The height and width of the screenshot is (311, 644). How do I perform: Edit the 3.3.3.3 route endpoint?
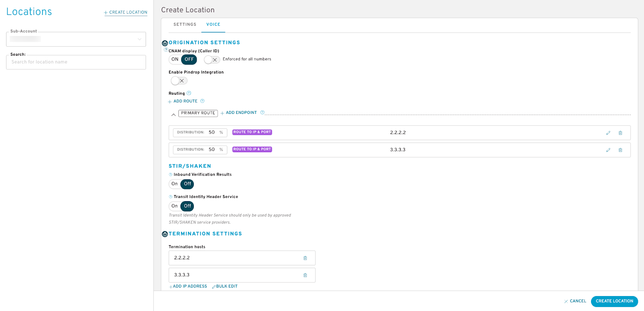point(608,150)
